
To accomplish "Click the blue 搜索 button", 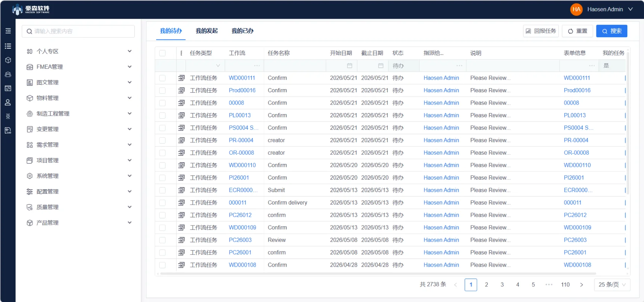I will pos(612,31).
